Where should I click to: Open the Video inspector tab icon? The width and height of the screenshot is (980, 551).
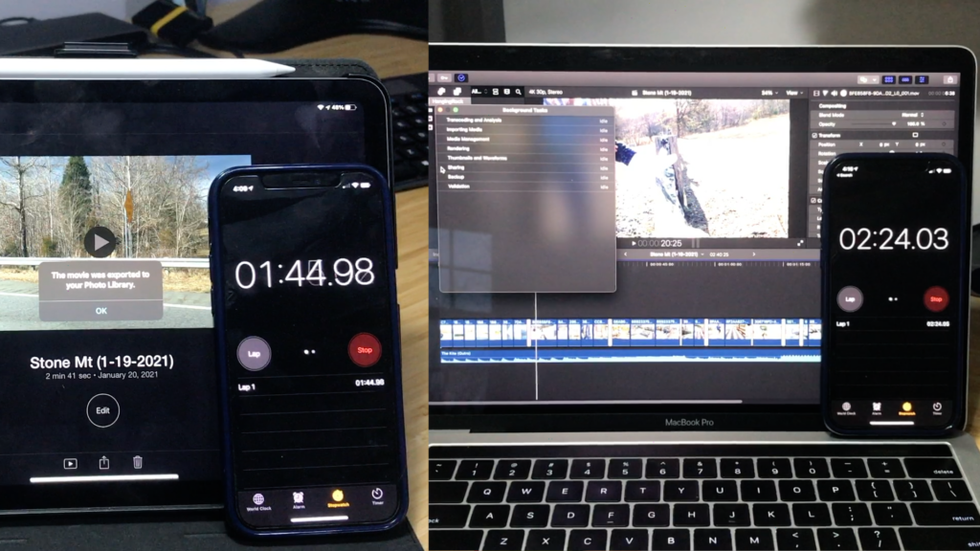[x=816, y=93]
